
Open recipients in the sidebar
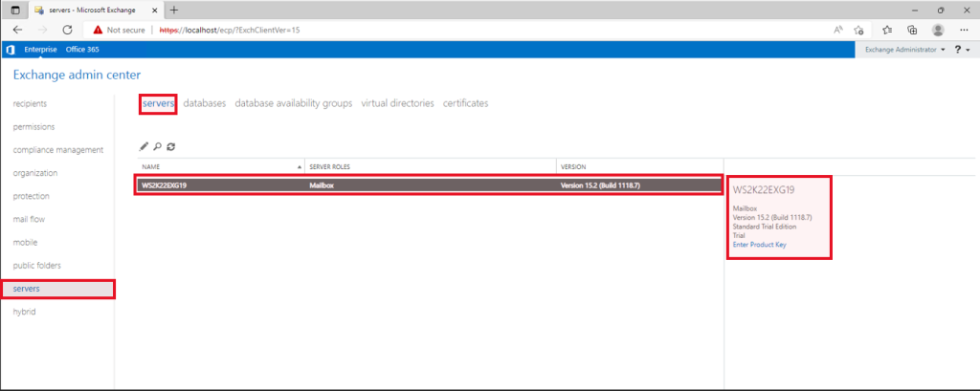click(x=30, y=103)
